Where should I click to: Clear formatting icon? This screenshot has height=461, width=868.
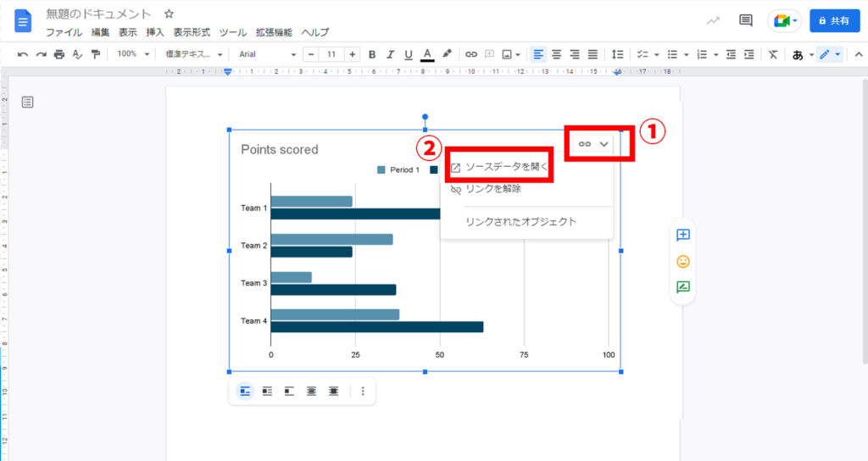[773, 54]
